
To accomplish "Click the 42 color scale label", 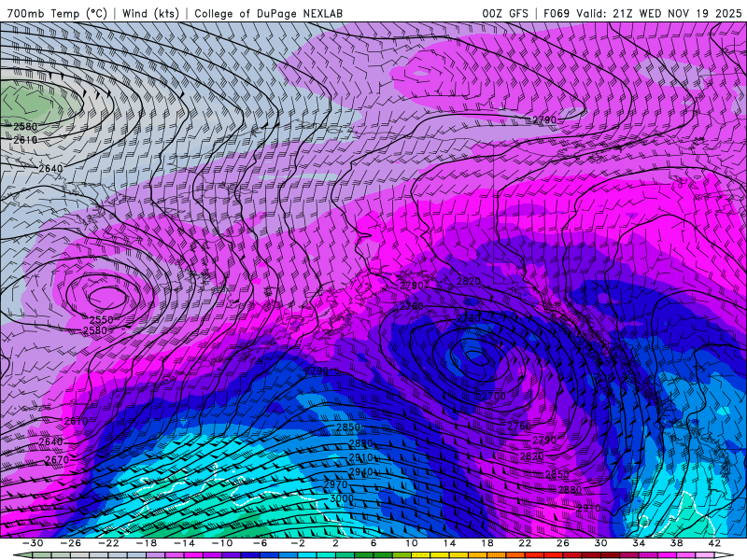I will click(714, 543).
